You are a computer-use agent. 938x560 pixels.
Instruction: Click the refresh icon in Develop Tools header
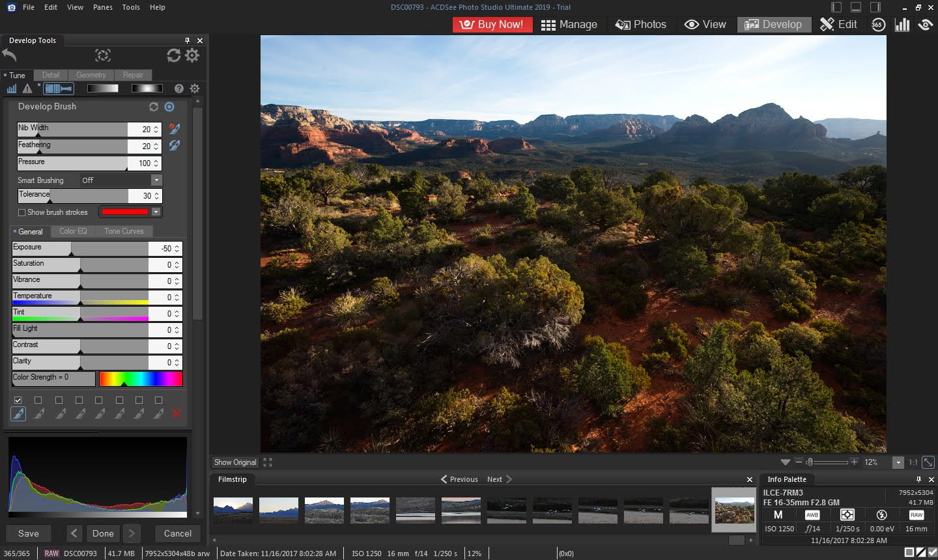tap(173, 55)
